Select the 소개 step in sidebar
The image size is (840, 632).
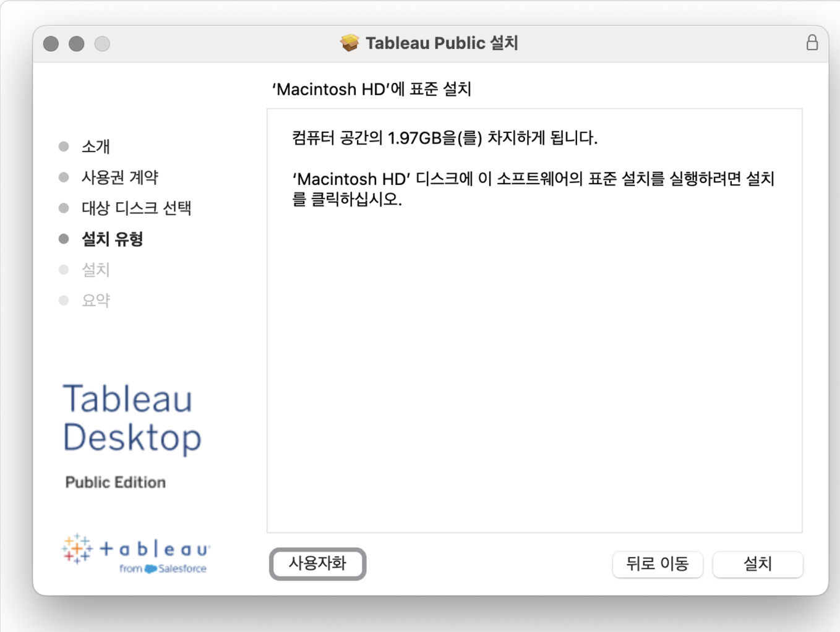pos(96,147)
